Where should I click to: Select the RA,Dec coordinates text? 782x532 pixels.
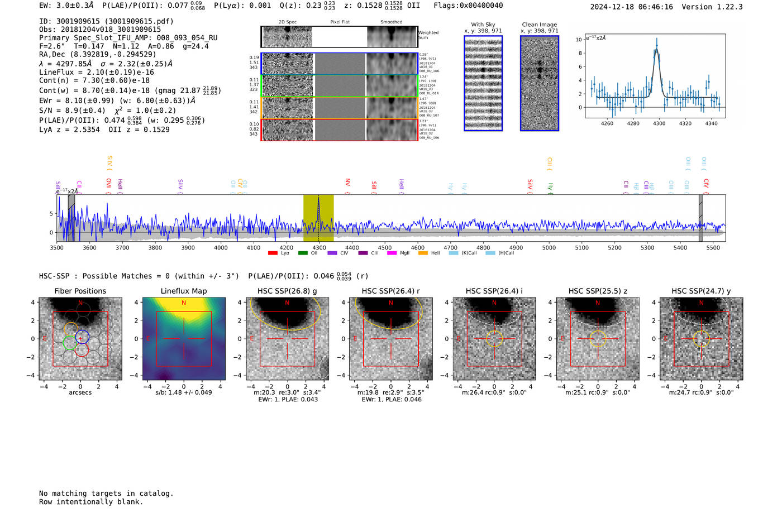click(x=98, y=54)
